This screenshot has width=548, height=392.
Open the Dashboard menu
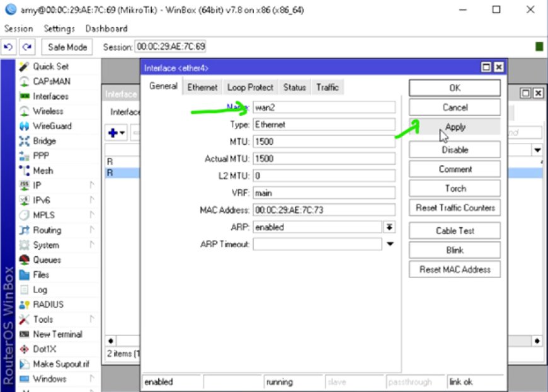[106, 28]
